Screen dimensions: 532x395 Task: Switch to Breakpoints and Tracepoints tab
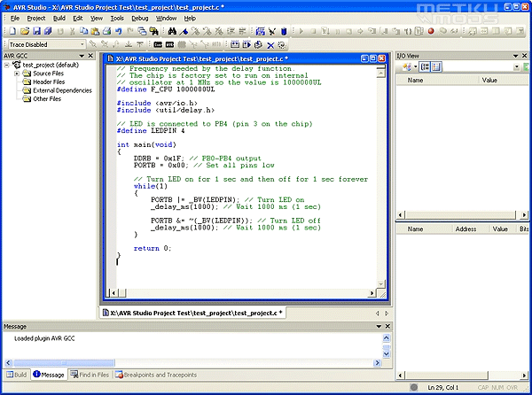tap(156, 375)
